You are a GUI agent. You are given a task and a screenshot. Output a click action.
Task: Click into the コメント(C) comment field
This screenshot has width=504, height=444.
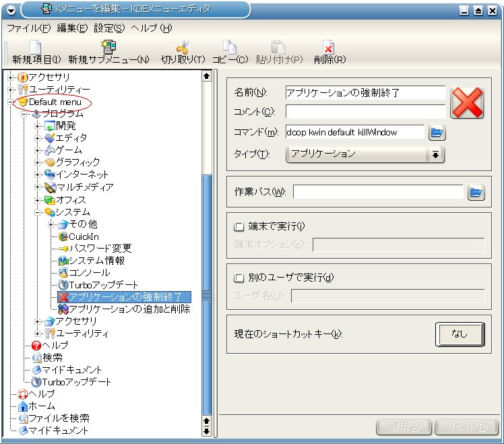(x=365, y=112)
